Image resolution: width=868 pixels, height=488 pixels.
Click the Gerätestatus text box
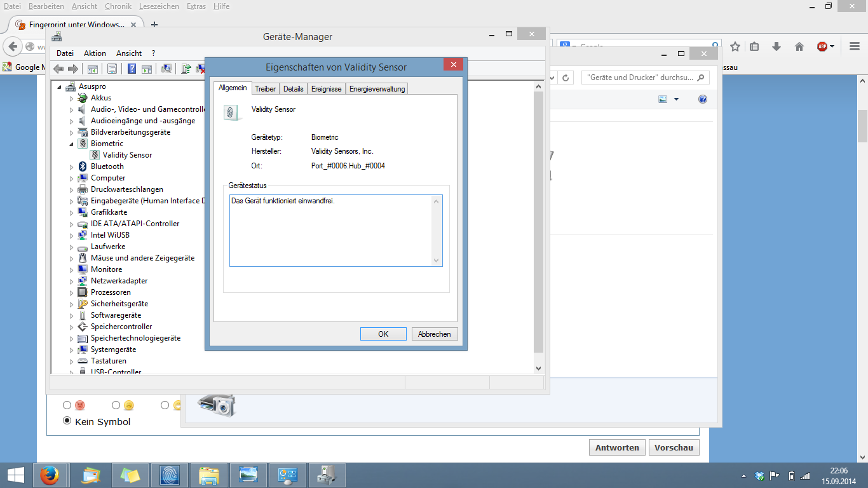tap(336, 231)
